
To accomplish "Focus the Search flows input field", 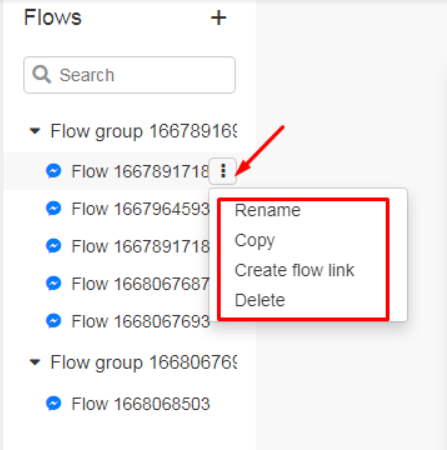I will pos(129,75).
